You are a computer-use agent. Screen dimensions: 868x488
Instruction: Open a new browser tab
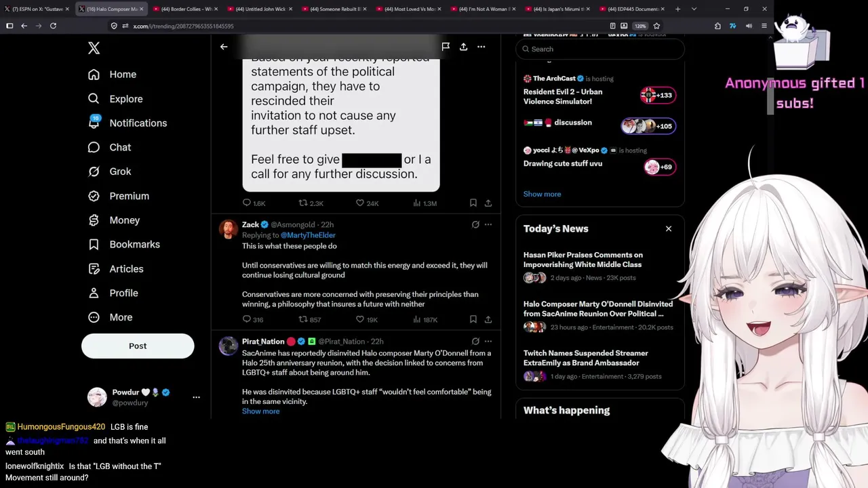pyautogui.click(x=678, y=9)
